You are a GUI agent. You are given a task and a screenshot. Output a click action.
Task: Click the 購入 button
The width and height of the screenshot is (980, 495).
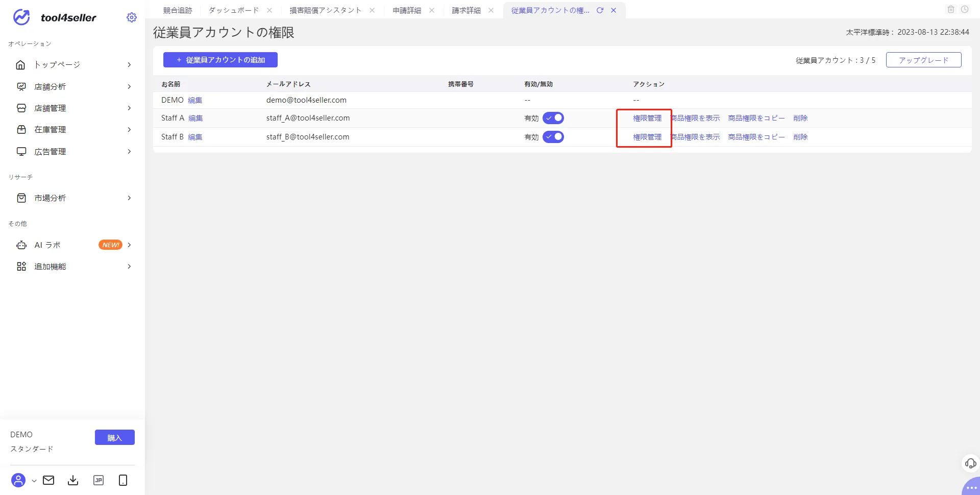[x=115, y=437]
